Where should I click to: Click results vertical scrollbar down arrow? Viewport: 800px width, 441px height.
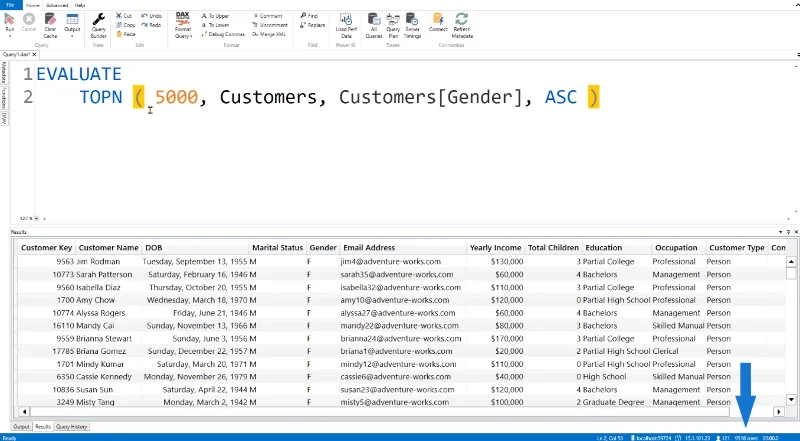[791, 400]
